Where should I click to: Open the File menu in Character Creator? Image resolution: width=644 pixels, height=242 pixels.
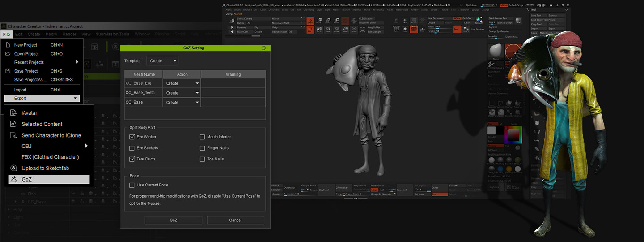point(6,34)
